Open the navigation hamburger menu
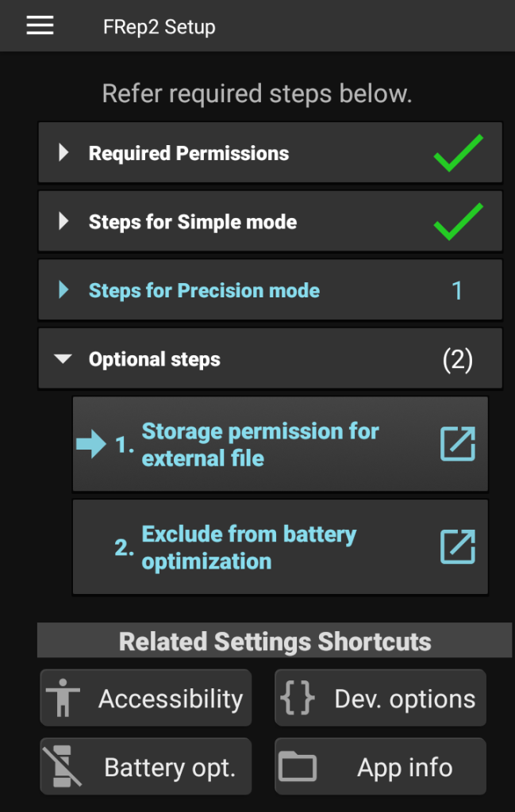 (x=38, y=25)
